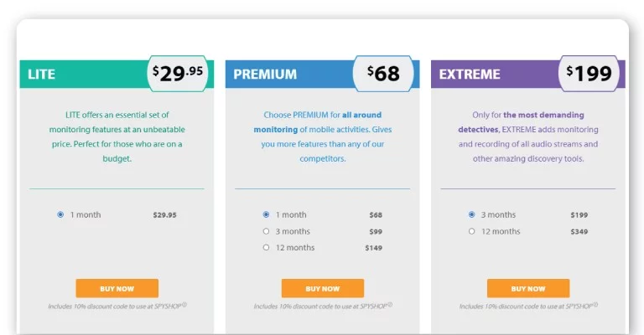The width and height of the screenshot is (644, 335).
Task: Click the EXTREME plan header title
Action: (470, 75)
